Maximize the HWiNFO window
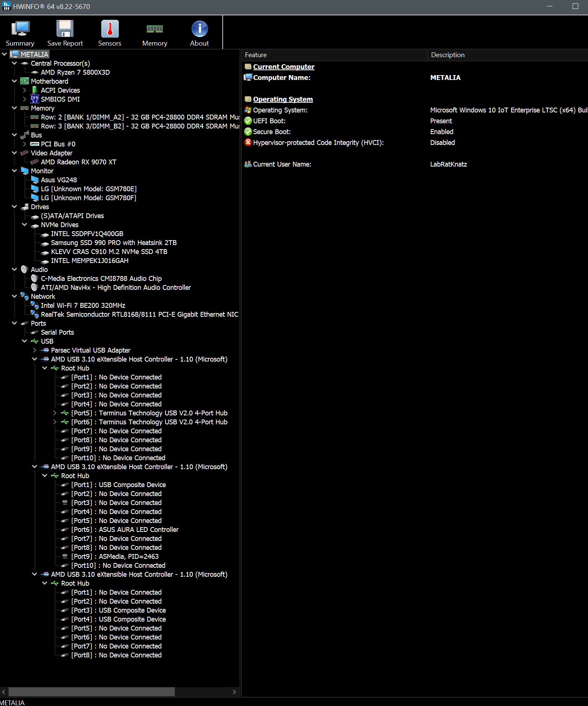The height and width of the screenshot is (706, 588). pyautogui.click(x=575, y=6)
